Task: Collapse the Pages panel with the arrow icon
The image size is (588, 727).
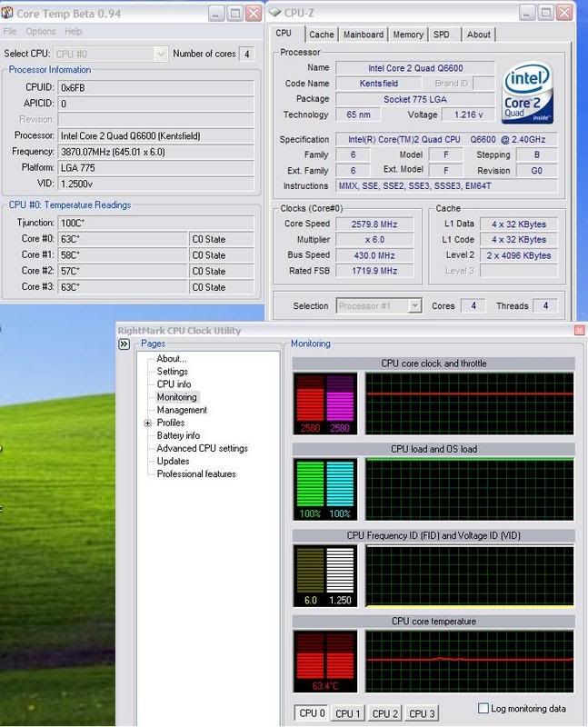Action: [125, 344]
